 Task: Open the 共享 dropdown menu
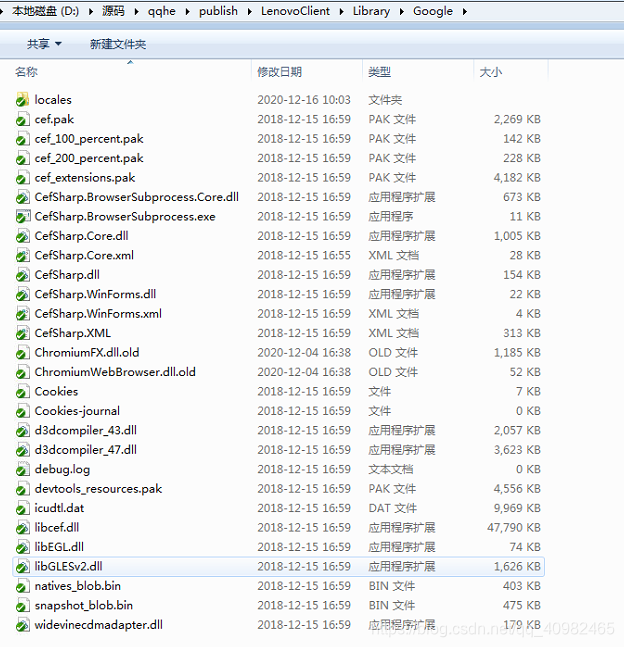pos(44,44)
